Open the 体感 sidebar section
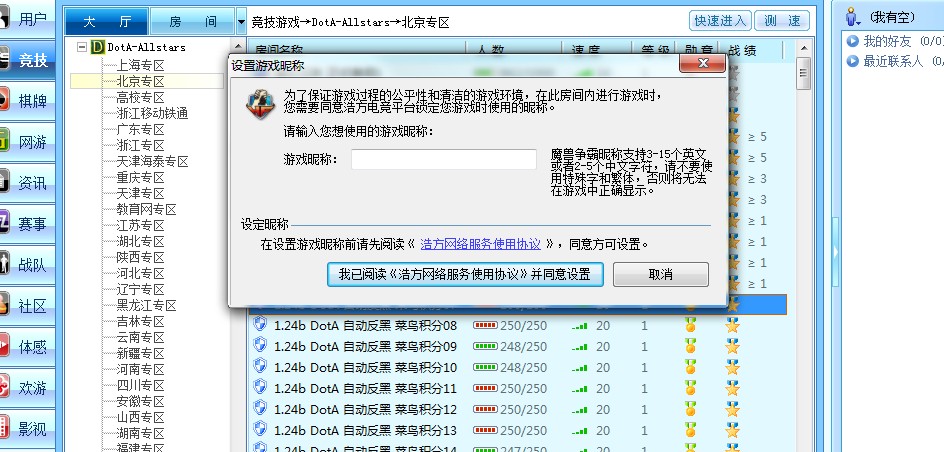 point(27,347)
